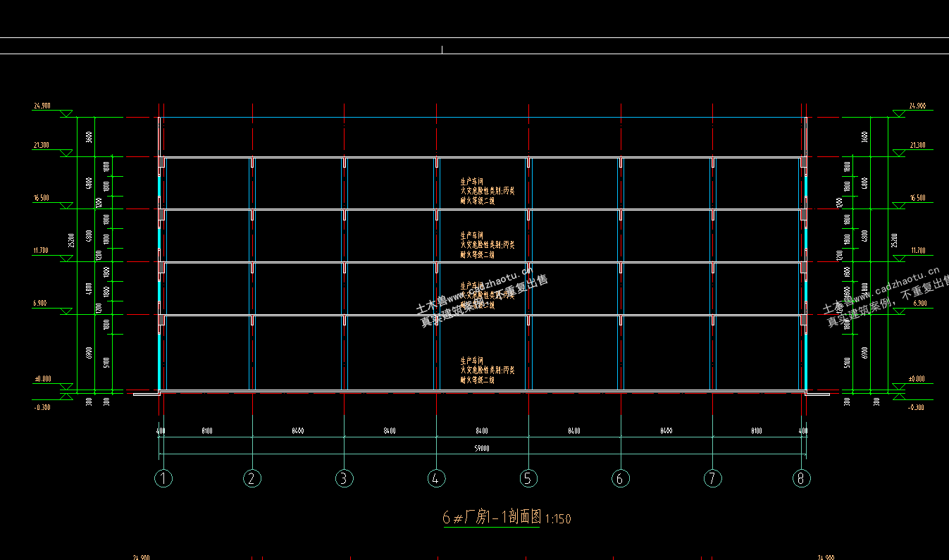Select the right-side elevation label "6.900"

[919, 303]
